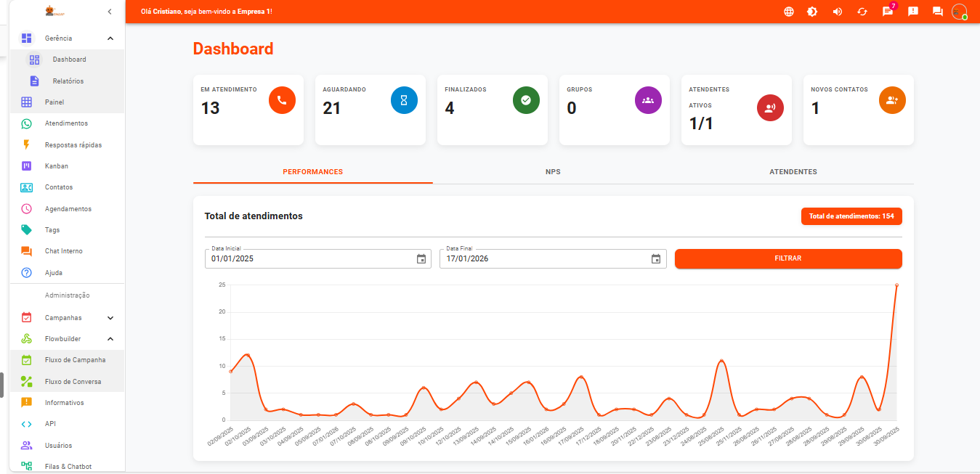Click the globe language icon
980x474 pixels.
[x=789, y=12]
